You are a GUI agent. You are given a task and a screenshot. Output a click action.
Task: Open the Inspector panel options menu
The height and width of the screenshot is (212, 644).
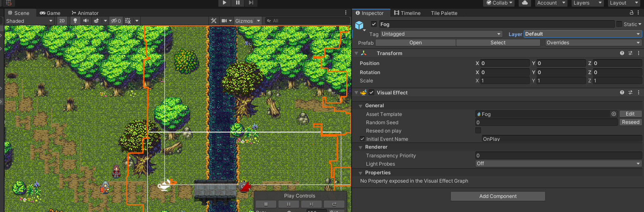coord(639,13)
